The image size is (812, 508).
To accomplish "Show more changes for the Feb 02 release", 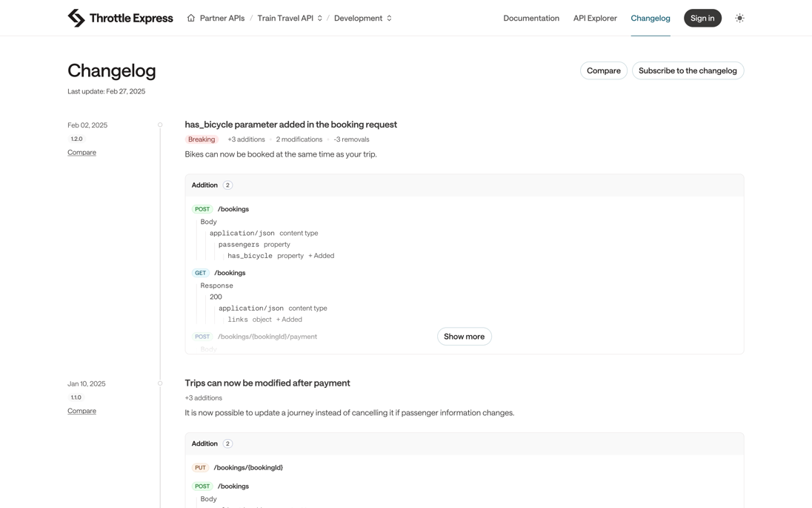I will click(464, 336).
